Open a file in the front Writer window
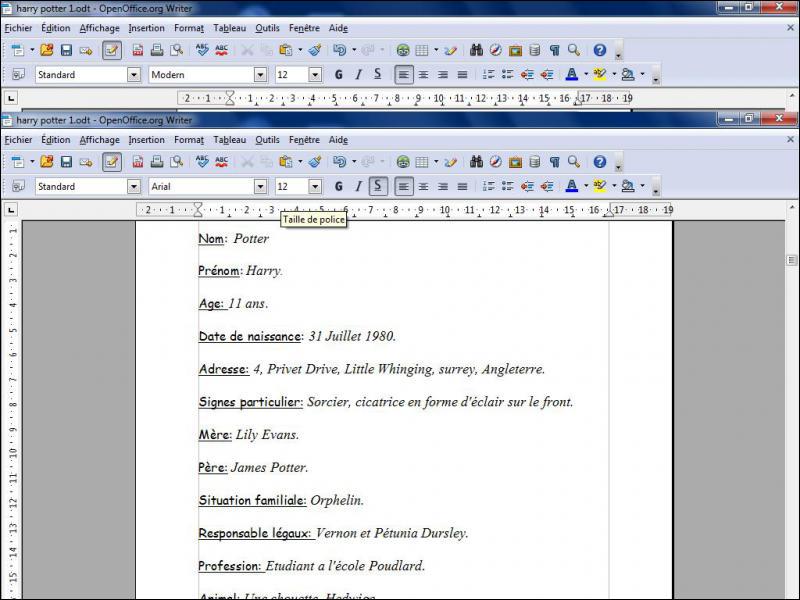 click(x=47, y=162)
